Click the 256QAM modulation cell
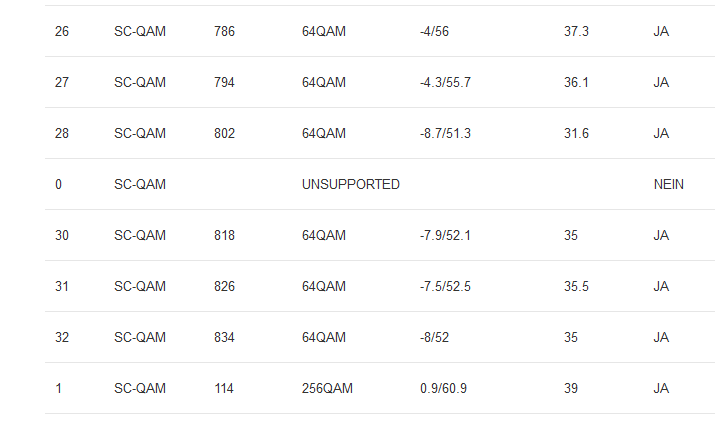719x432 pixels. click(x=327, y=389)
